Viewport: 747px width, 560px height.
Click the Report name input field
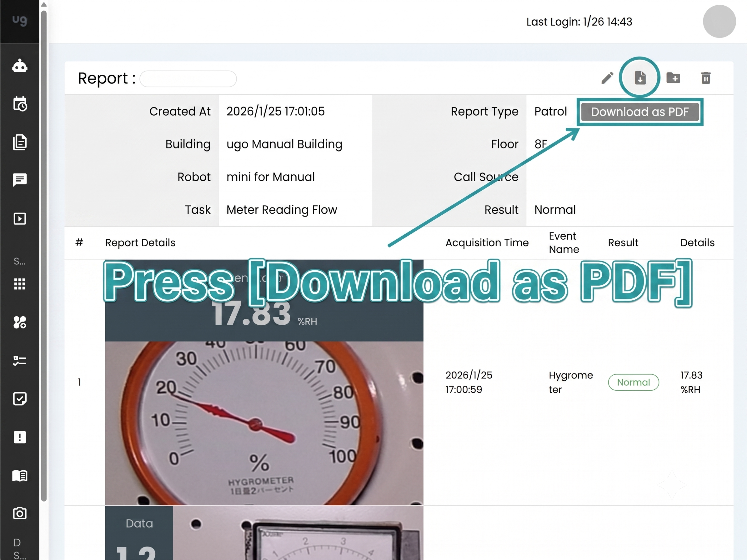click(x=188, y=79)
